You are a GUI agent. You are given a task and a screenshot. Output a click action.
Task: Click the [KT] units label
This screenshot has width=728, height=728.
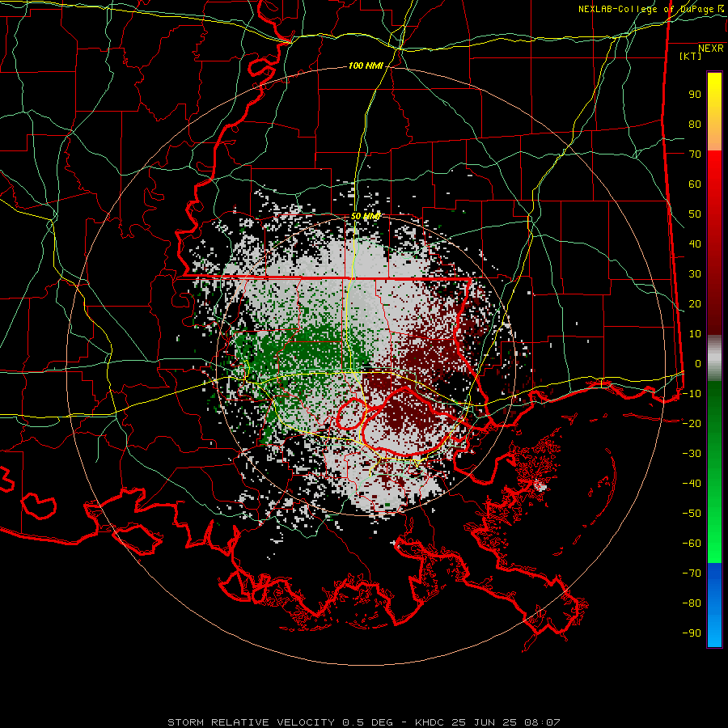[x=691, y=56]
